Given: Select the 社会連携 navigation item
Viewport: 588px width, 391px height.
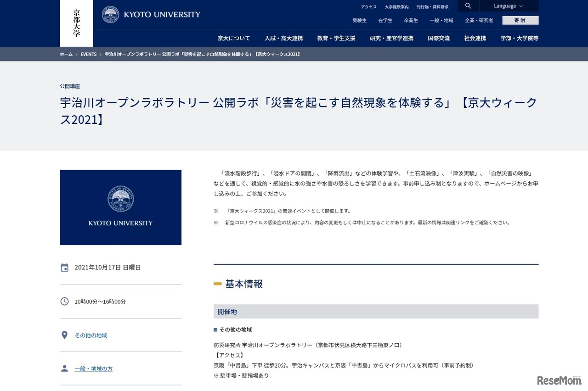Looking at the screenshot, I should tap(475, 39).
